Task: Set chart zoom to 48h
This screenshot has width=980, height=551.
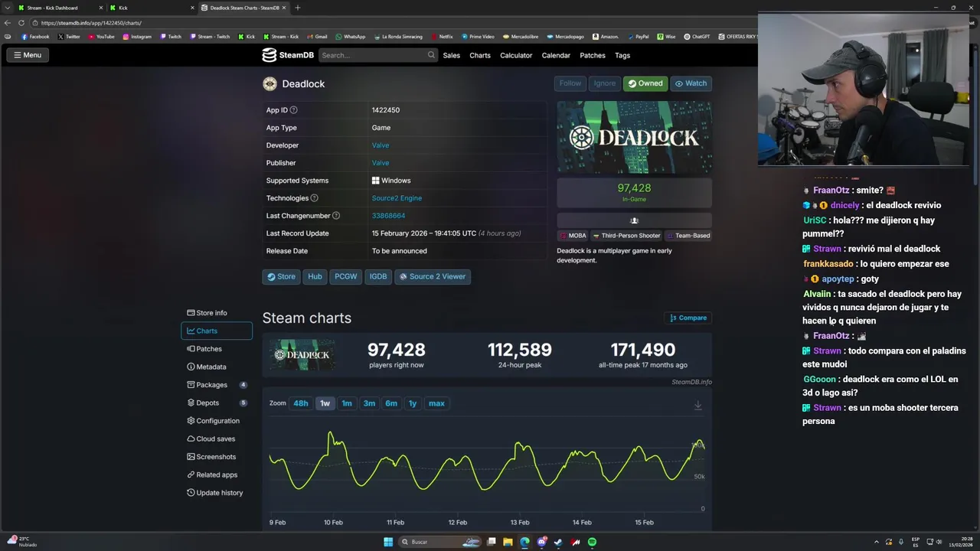Action: click(x=301, y=403)
